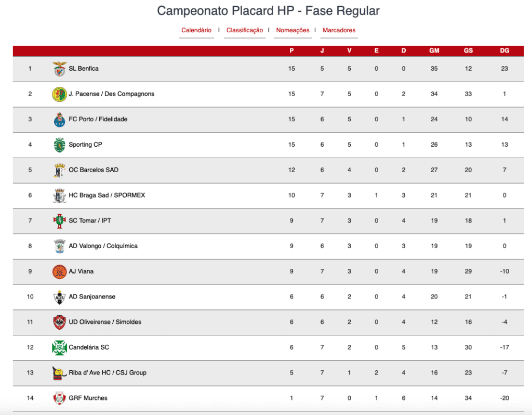Viewport: 532px width, 415px height.
Task: Click the J. Pacense club crest
Action: (x=59, y=94)
